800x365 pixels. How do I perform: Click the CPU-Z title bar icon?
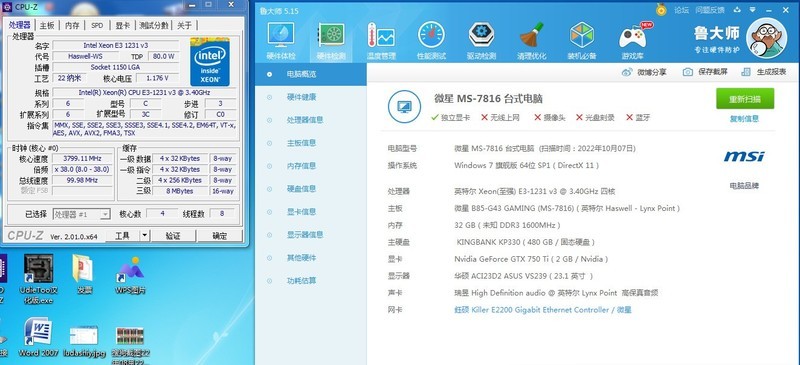[7, 6]
